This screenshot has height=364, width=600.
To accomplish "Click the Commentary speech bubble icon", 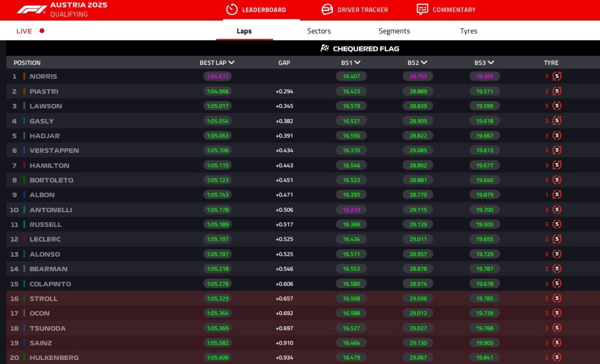I will (x=422, y=9).
